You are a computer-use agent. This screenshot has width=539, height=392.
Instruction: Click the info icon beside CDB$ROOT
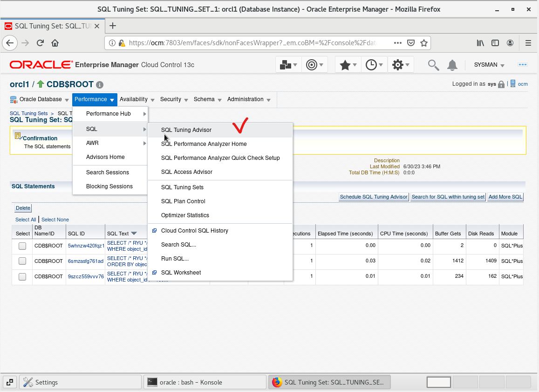click(100, 84)
